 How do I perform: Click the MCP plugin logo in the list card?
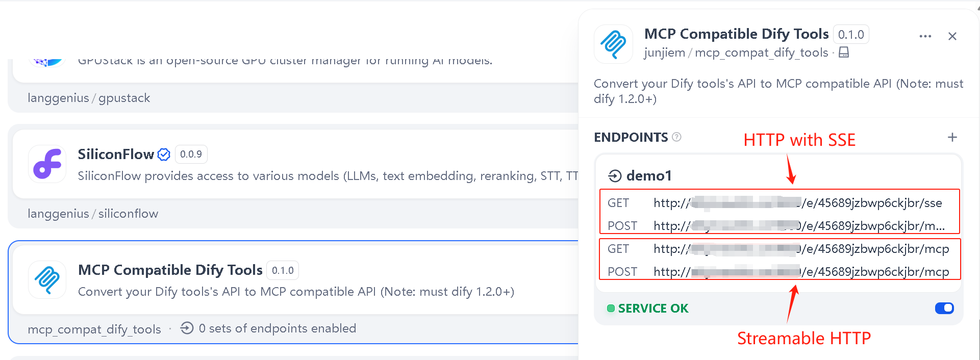(47, 280)
